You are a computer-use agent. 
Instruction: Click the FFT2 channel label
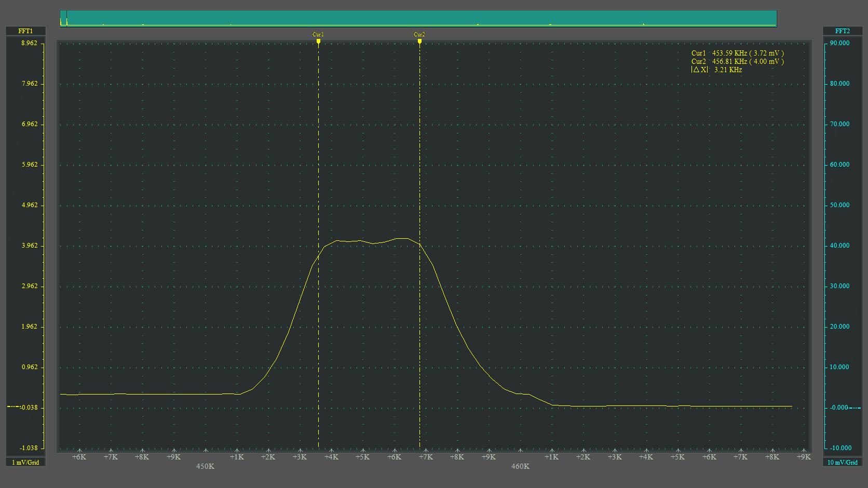click(843, 31)
